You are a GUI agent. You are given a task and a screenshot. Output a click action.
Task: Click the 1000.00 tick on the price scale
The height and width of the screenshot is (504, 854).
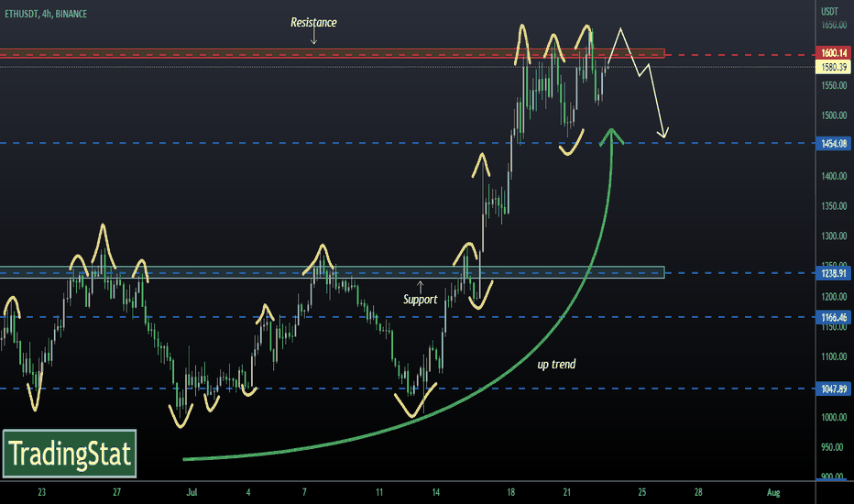(x=834, y=417)
